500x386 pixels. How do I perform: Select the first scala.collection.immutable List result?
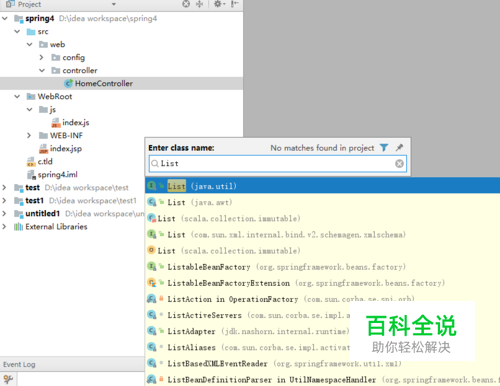322,218
